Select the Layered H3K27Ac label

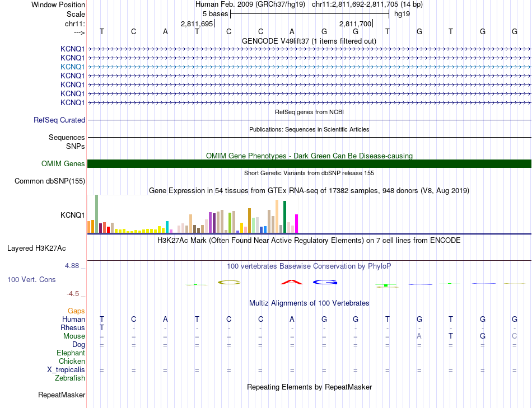coord(36,248)
